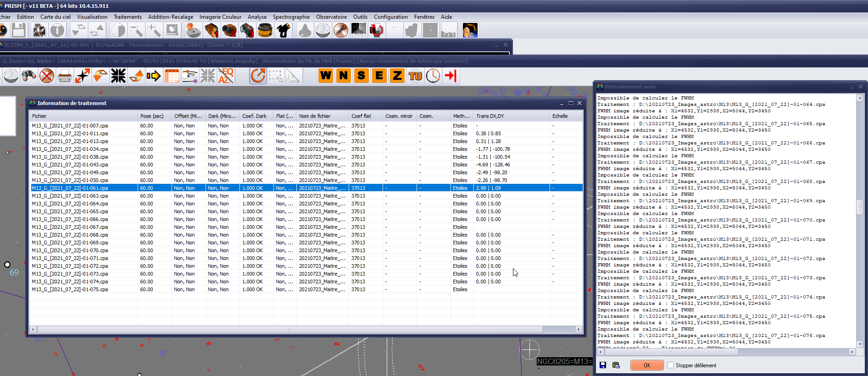Click the binoculars search icon

29,76
